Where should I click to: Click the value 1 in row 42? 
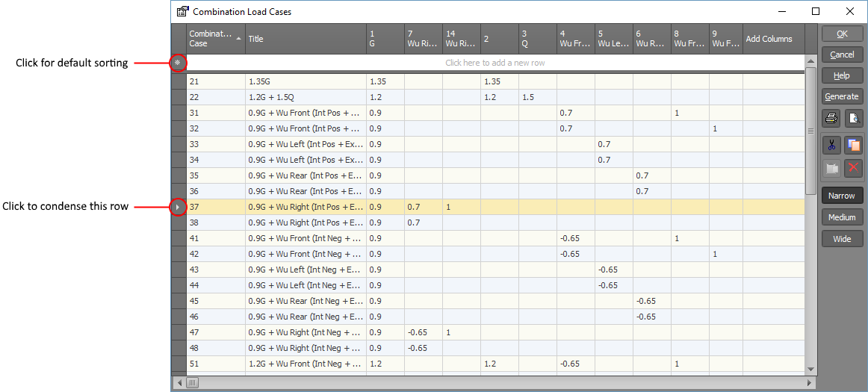coord(726,254)
